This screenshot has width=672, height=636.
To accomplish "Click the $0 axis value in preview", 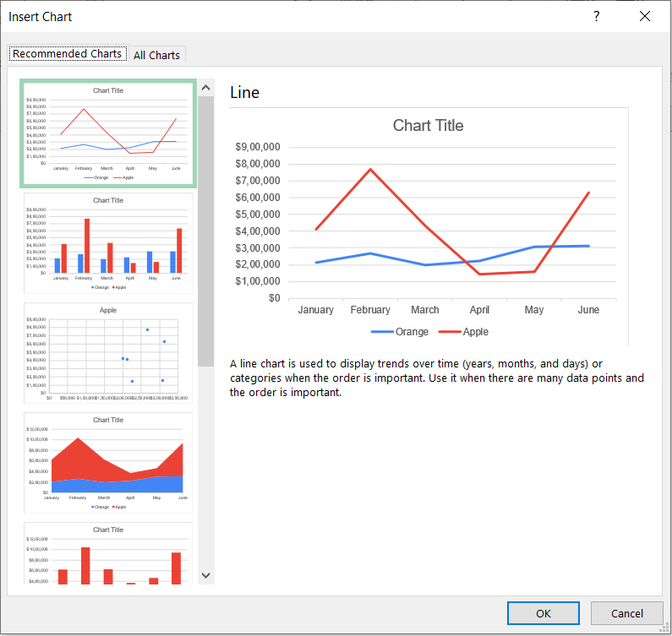I will click(x=274, y=298).
